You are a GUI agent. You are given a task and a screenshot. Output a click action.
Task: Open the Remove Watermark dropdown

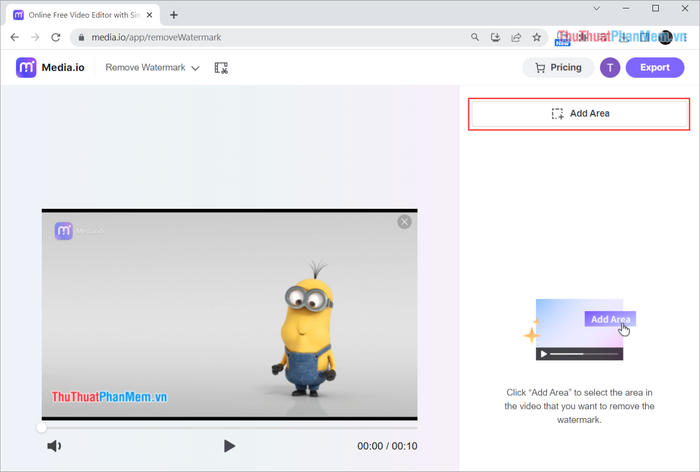[x=152, y=67]
